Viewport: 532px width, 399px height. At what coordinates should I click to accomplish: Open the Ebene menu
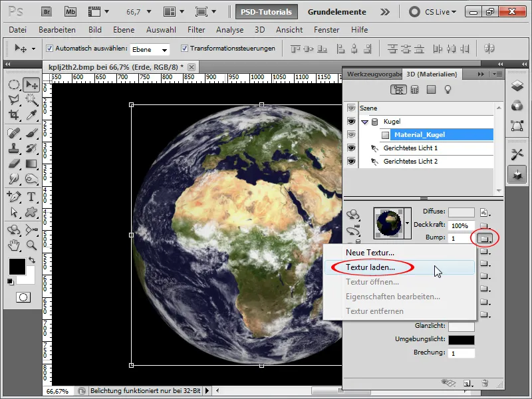[x=124, y=30]
